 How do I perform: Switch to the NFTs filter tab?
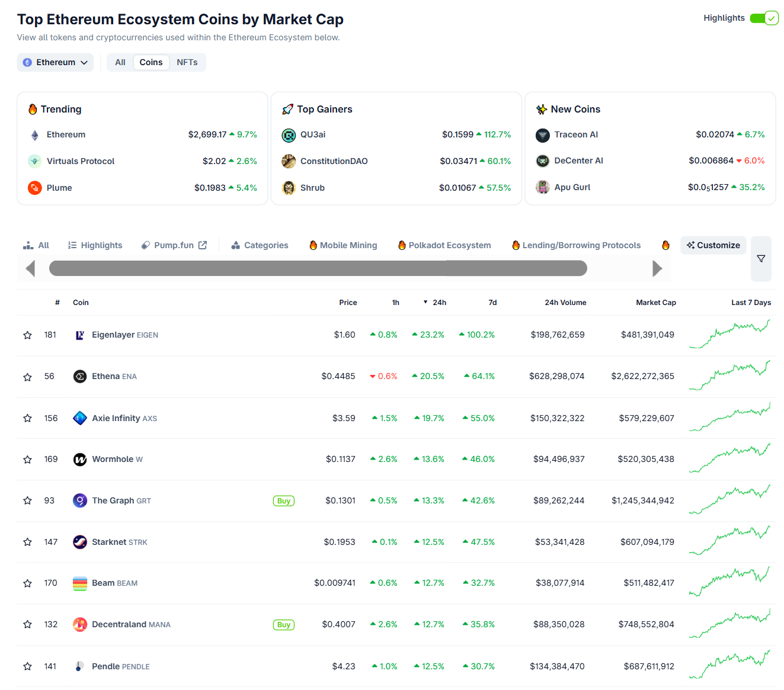click(187, 62)
